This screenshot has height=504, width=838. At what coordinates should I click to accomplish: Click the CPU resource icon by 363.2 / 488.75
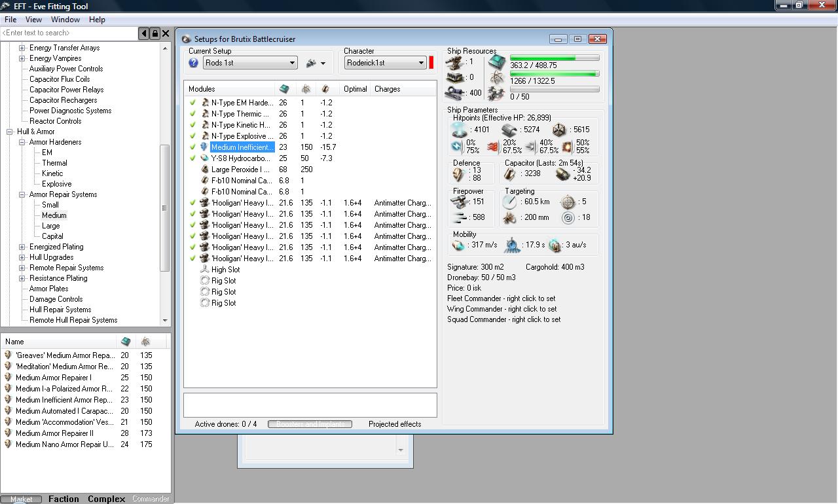498,62
